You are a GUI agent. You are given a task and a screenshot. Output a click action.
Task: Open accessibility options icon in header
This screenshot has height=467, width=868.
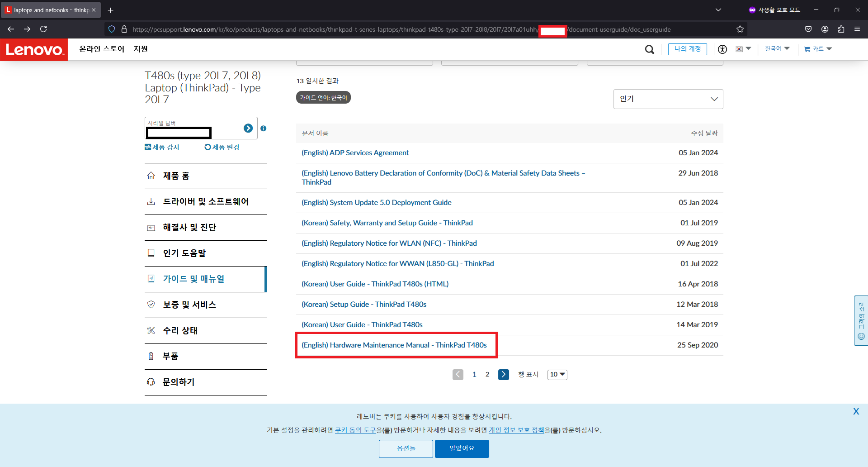[722, 49]
